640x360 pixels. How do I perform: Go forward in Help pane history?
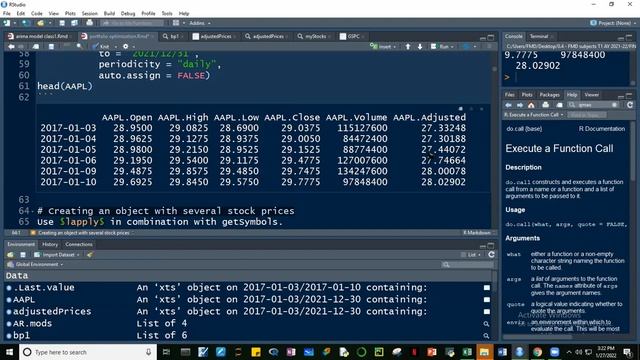point(520,105)
